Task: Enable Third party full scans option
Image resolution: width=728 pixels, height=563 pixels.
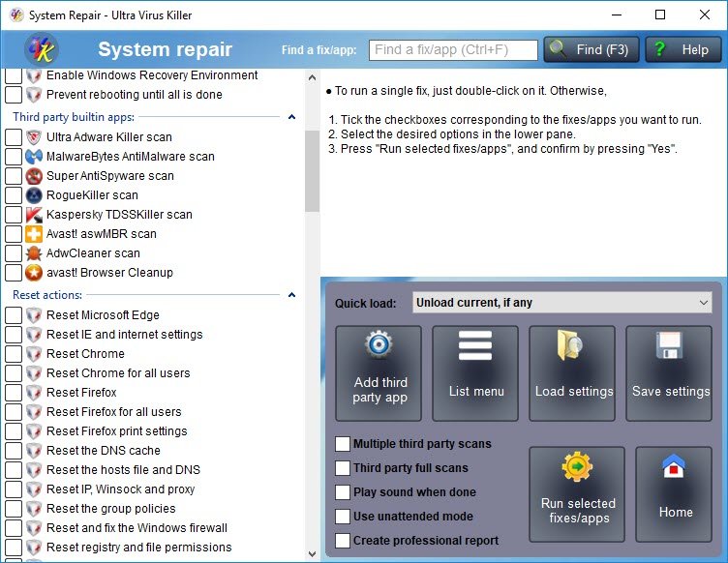Action: [343, 468]
